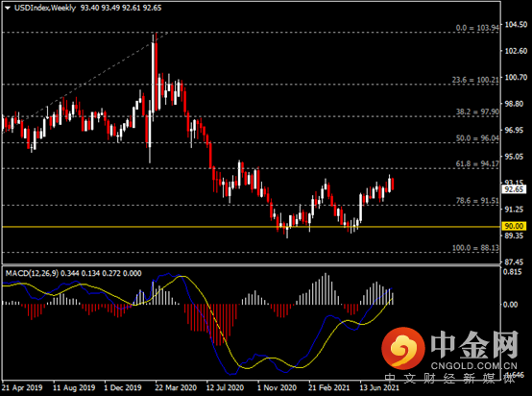Select the 0.0 = 103.94 Fibonacci level label
Image resolution: width=532 pixels, height=396 pixels.
[477, 28]
